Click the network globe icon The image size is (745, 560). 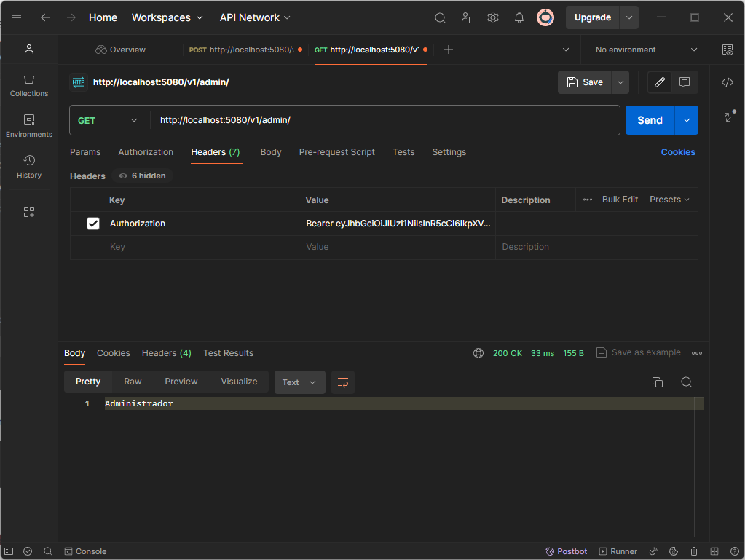click(478, 353)
